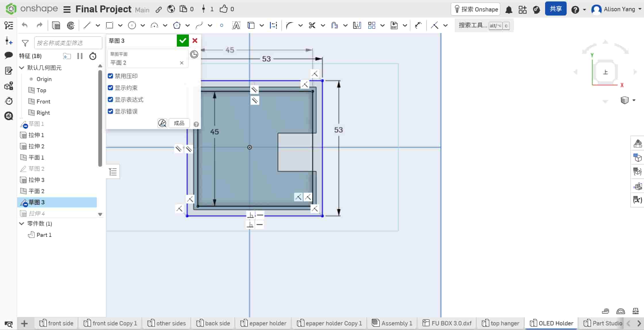Select the Top plane in feature tree
Viewport: 644px width, 330px height.
coord(41,90)
